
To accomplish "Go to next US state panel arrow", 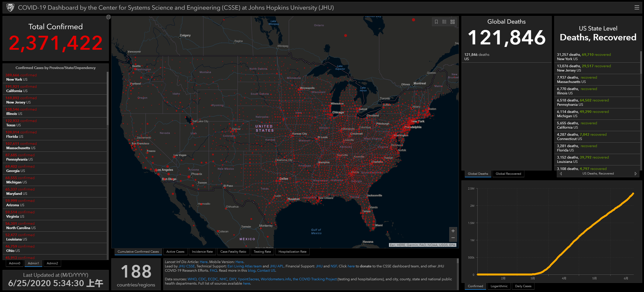I will [635, 174].
